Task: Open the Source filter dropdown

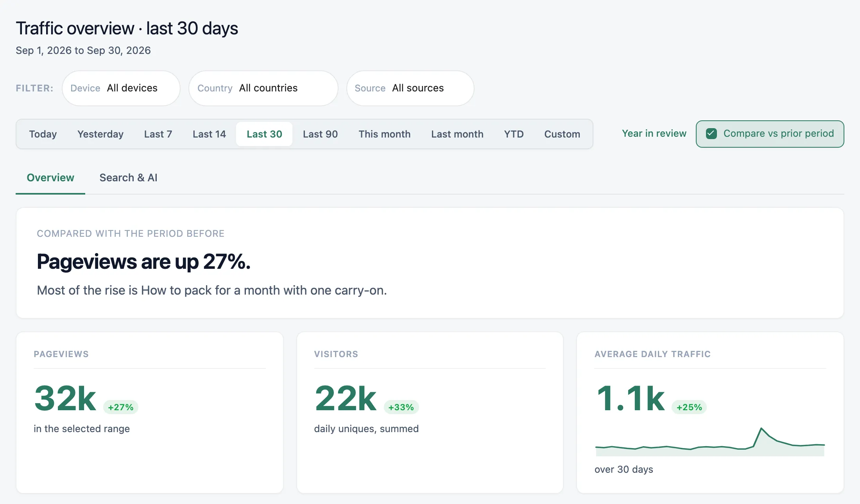Action: pyautogui.click(x=410, y=88)
